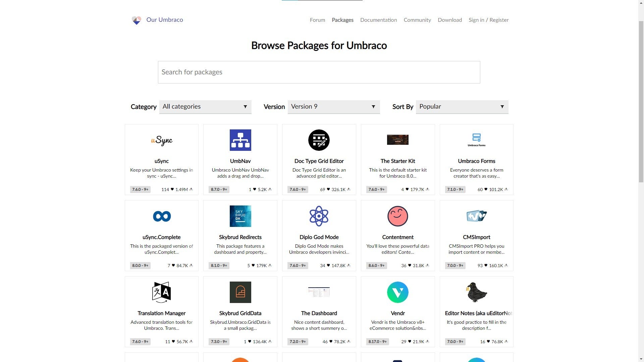Click the Download navigation link

[450, 20]
